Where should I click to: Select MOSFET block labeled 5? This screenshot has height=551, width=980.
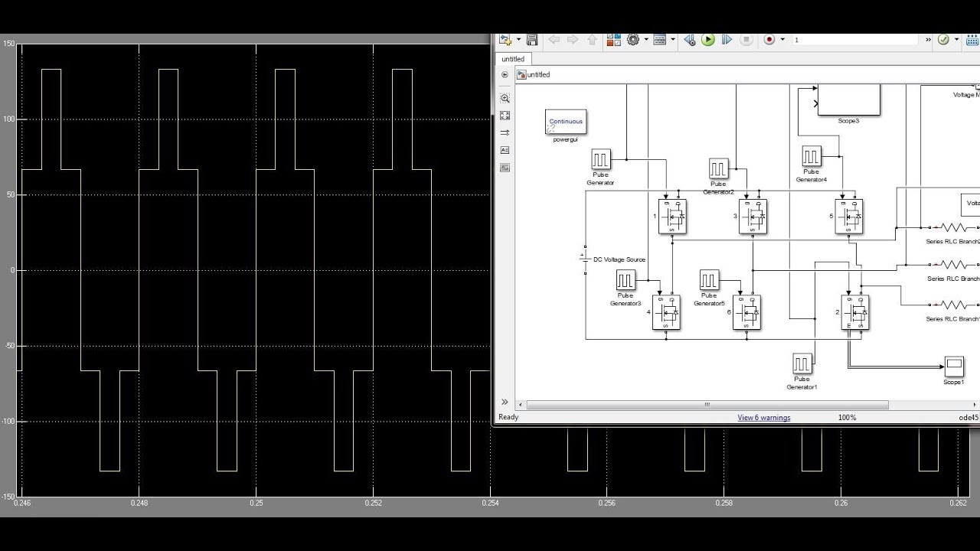pos(848,217)
